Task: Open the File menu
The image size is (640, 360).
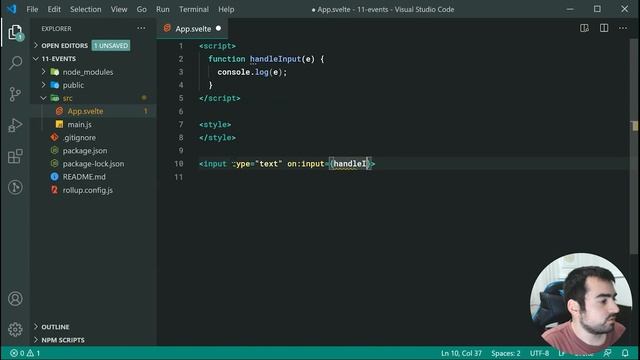Action: (x=32, y=9)
